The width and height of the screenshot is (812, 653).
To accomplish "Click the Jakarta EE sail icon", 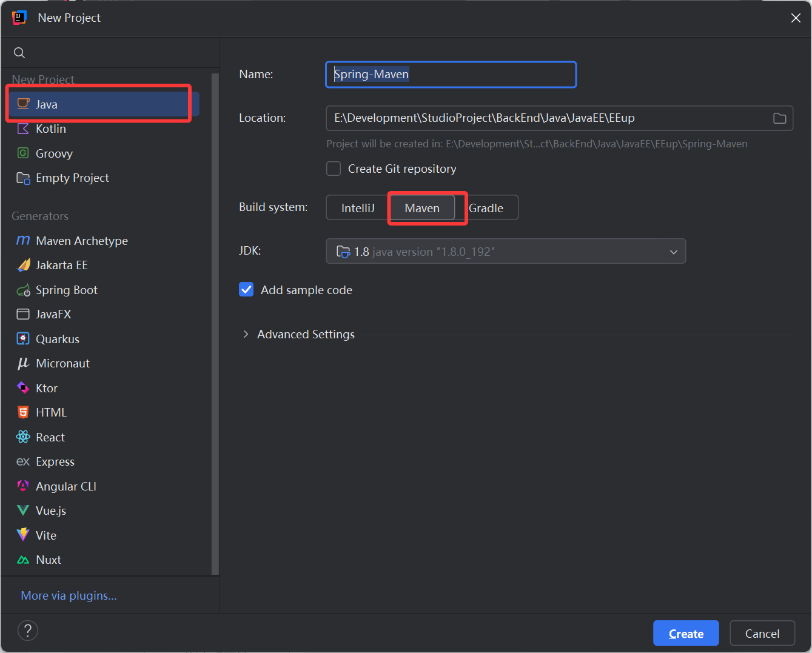I will [x=23, y=265].
